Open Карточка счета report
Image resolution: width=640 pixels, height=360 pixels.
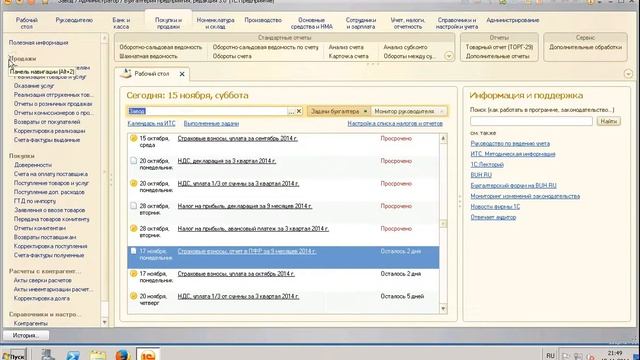click(348, 56)
